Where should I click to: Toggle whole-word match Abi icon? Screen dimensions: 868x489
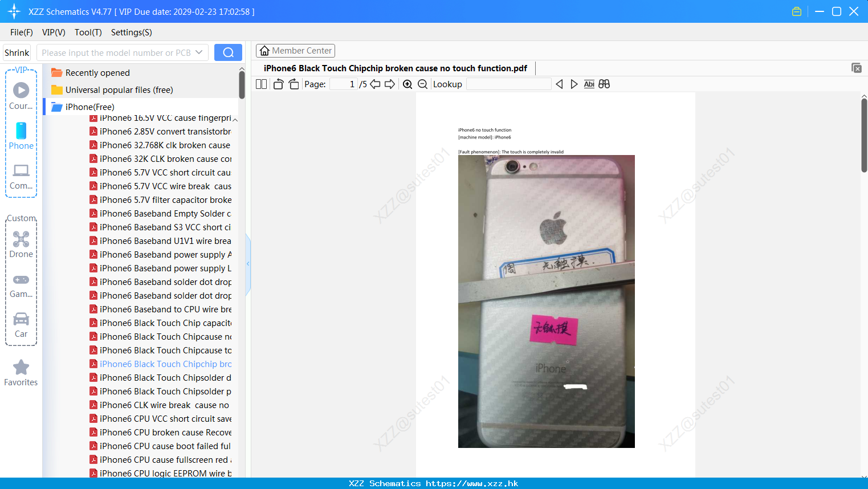[589, 84]
